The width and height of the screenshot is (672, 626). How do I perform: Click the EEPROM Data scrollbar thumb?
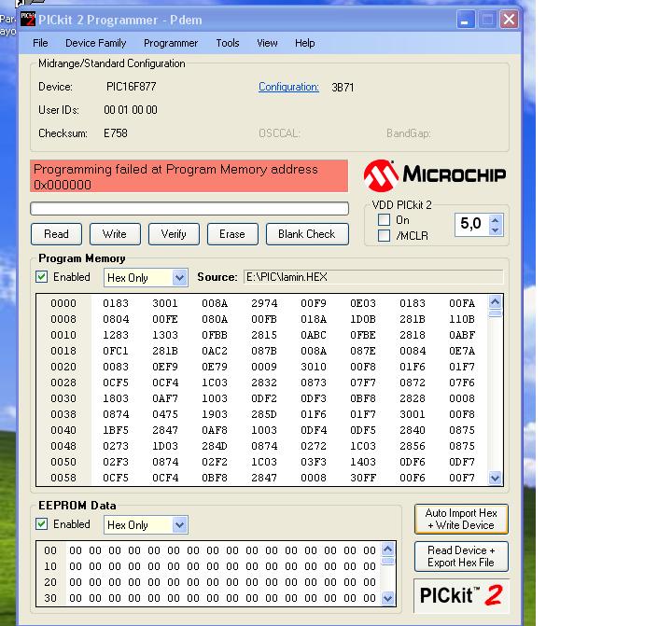click(387, 561)
